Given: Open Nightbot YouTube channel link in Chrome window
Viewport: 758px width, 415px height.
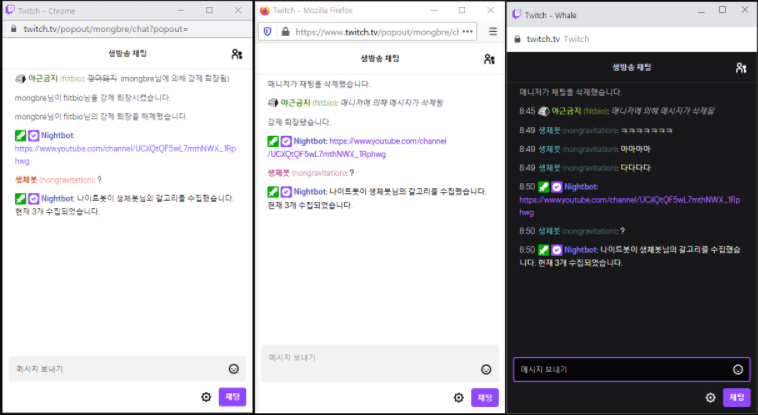Looking at the screenshot, I should (x=125, y=155).
